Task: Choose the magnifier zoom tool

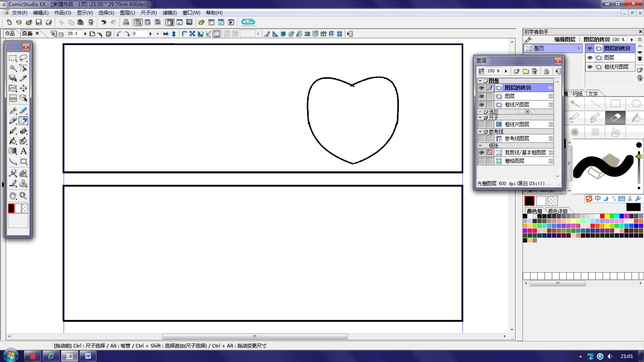Action: pos(23,195)
